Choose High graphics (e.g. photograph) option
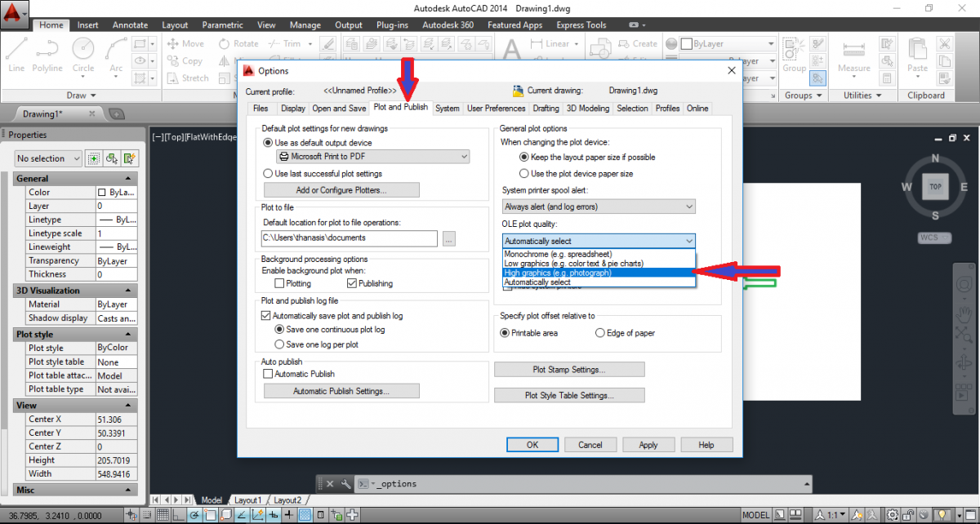Screen dimensions: 980x524 [x=599, y=273]
